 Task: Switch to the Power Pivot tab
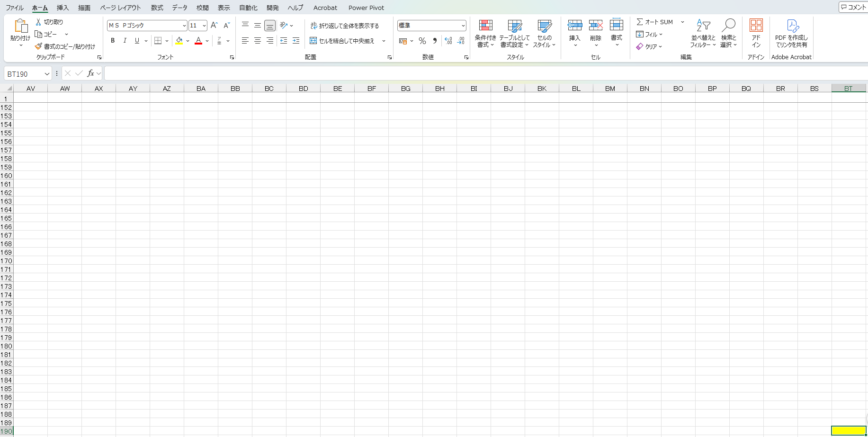(366, 8)
